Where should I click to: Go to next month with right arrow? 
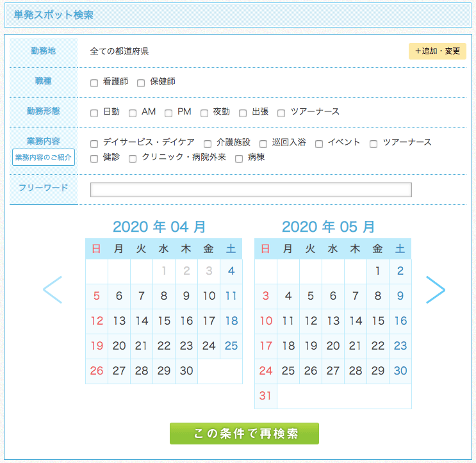436,289
